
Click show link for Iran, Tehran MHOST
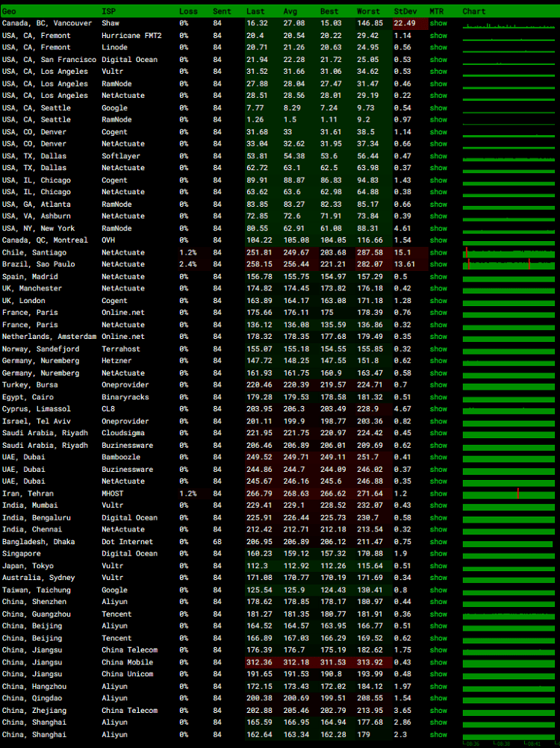tap(438, 493)
